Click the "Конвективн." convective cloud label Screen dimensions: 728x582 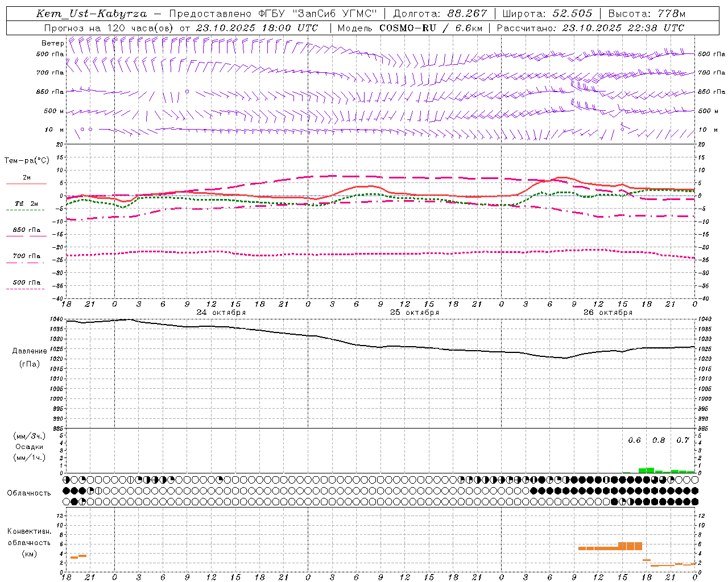[29, 531]
